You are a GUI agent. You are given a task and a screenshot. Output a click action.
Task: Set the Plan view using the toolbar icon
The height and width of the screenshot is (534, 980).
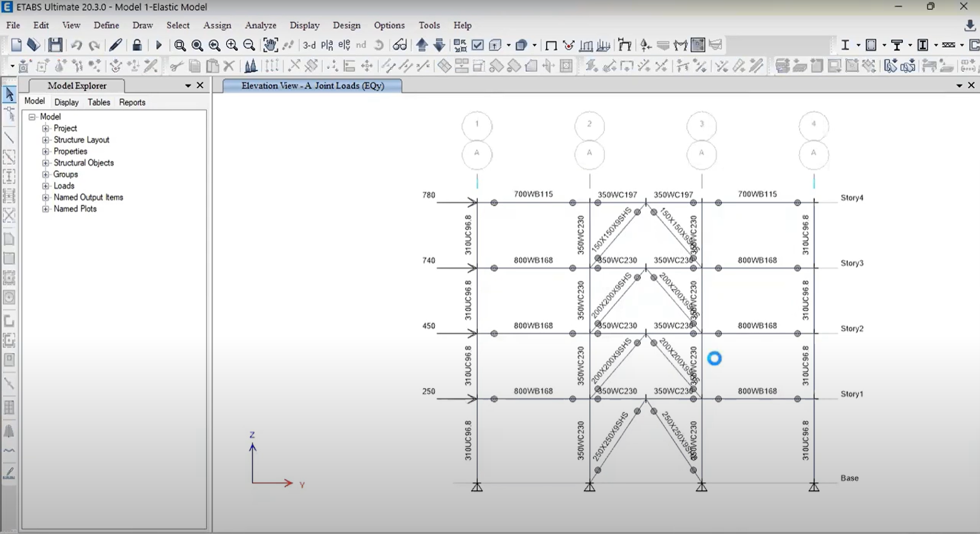coord(327,45)
